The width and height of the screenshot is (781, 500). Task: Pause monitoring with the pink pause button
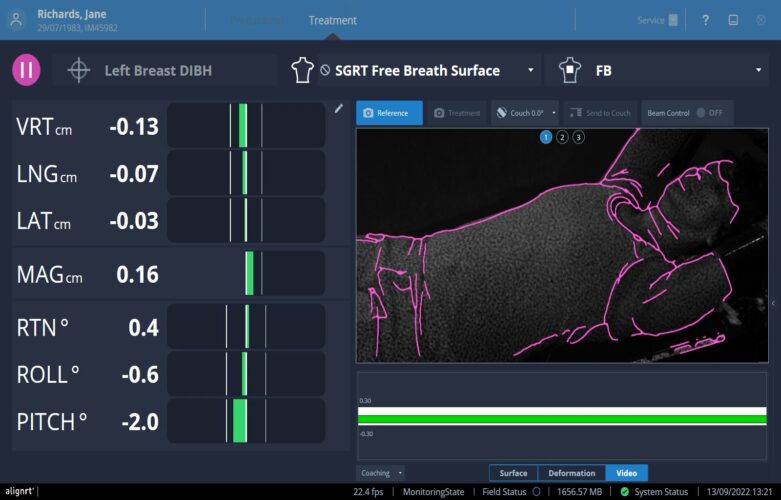[x=26, y=71]
